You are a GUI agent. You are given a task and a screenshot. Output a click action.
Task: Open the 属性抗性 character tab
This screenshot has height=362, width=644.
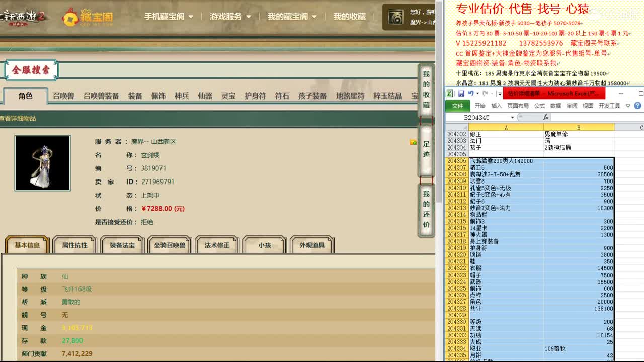click(x=74, y=245)
